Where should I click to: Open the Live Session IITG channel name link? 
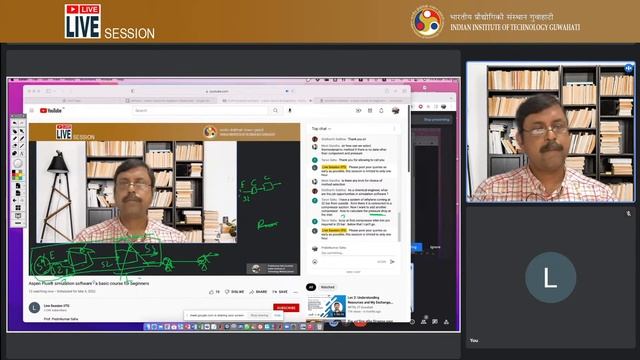(56, 306)
